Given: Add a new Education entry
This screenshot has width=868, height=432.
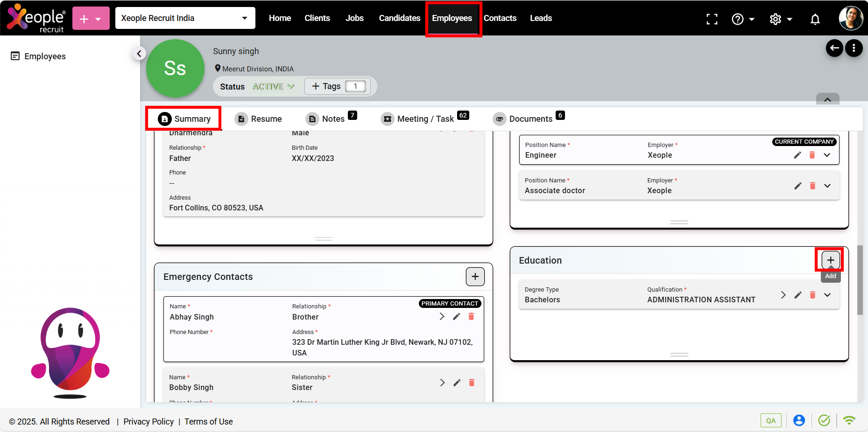Looking at the screenshot, I should click(831, 260).
